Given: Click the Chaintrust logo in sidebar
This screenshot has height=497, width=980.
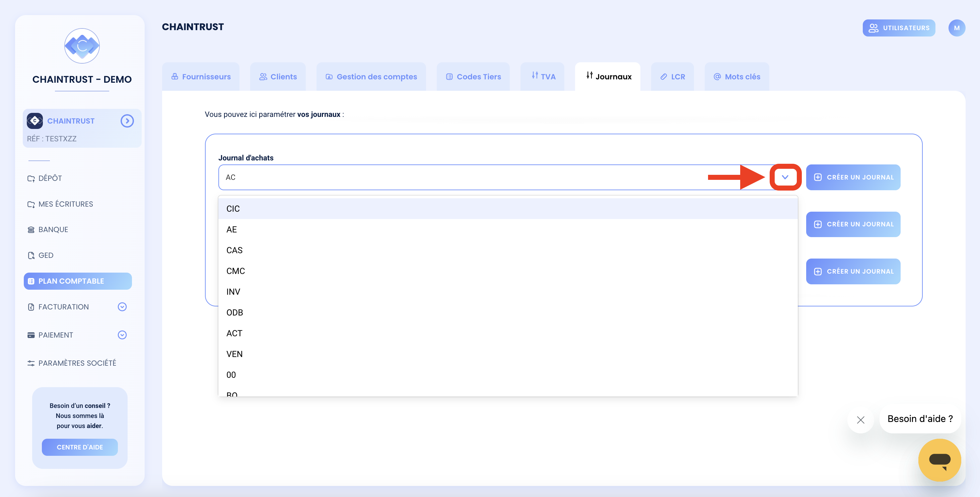Looking at the screenshot, I should tap(82, 46).
